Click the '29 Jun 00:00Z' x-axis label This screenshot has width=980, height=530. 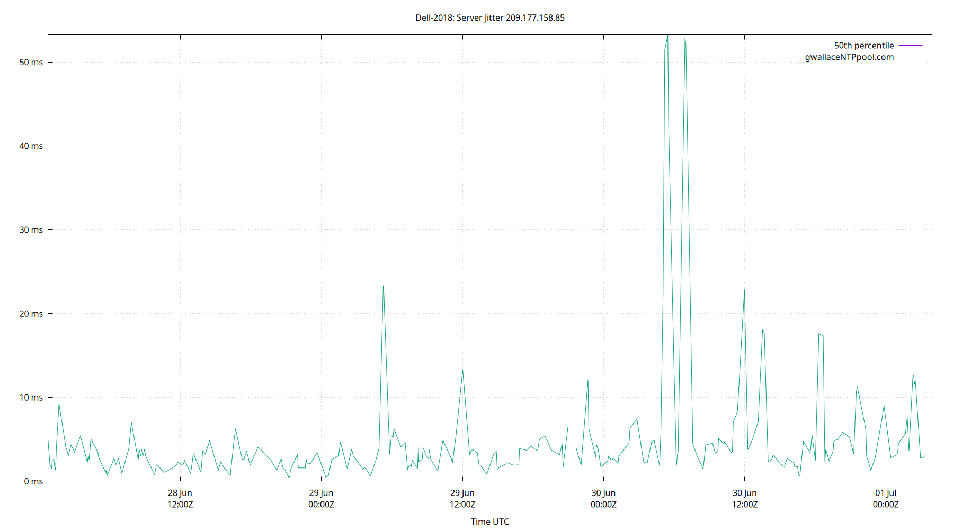(x=321, y=499)
